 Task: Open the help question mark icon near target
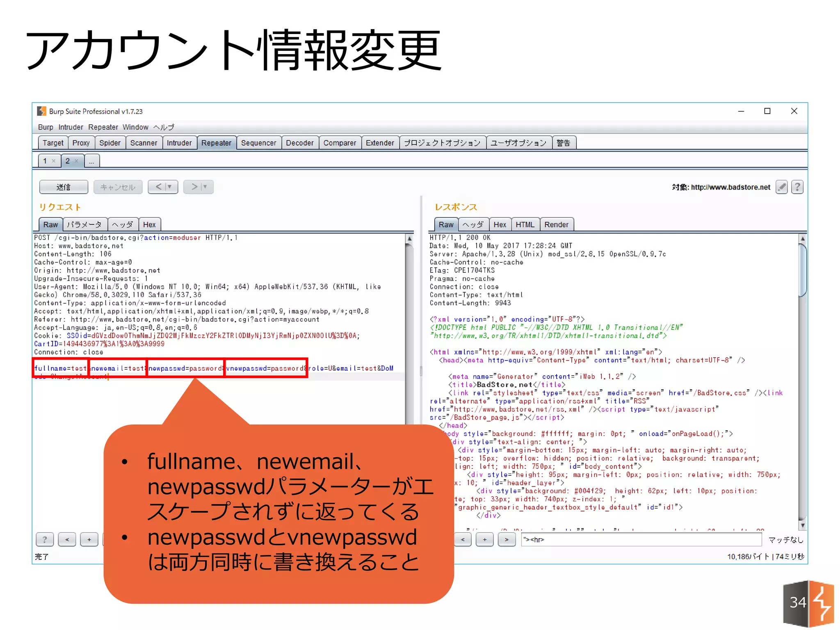click(x=797, y=187)
